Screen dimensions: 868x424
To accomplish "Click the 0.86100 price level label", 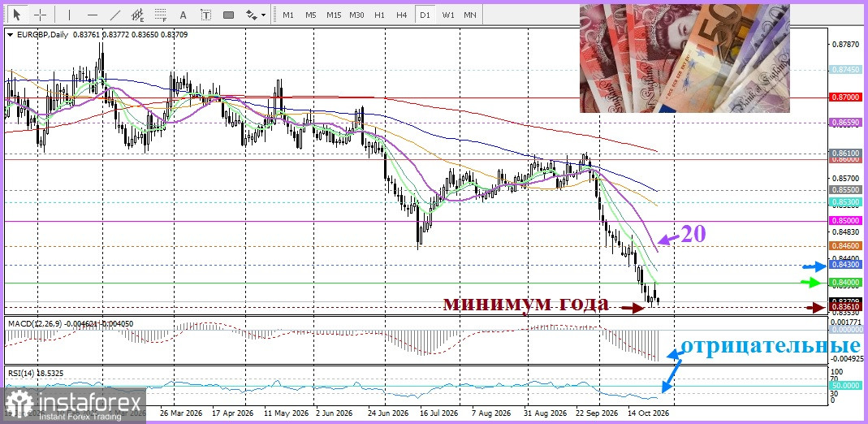I will 844,153.
